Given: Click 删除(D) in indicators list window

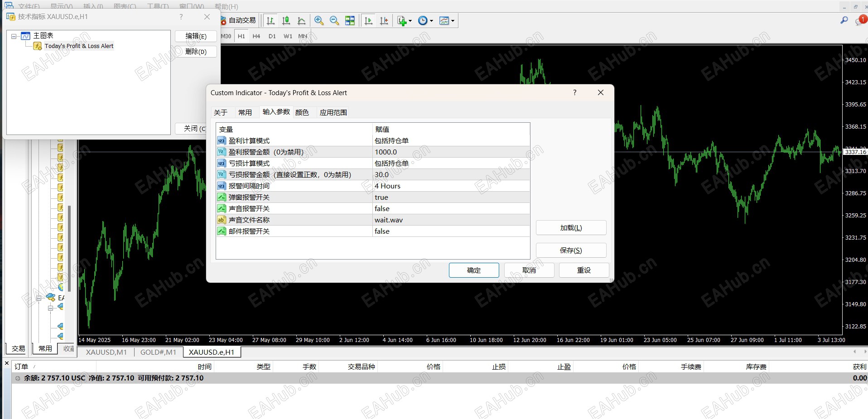Looking at the screenshot, I should [x=196, y=52].
